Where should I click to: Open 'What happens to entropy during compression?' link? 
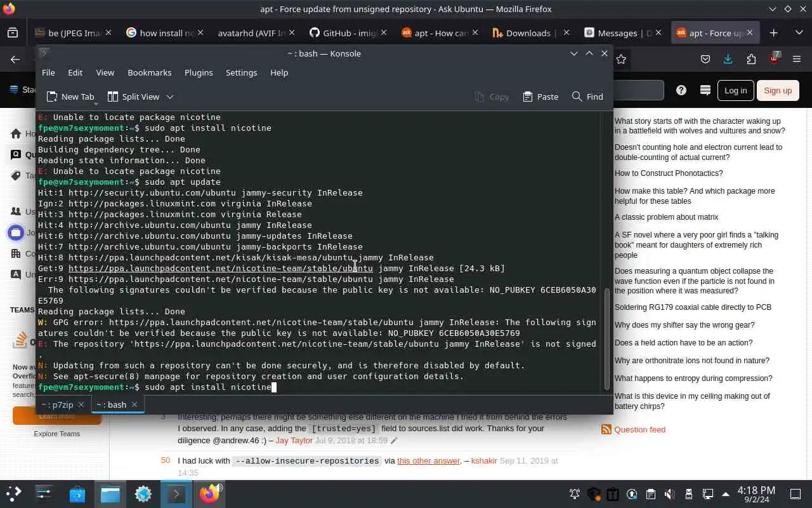[693, 378]
